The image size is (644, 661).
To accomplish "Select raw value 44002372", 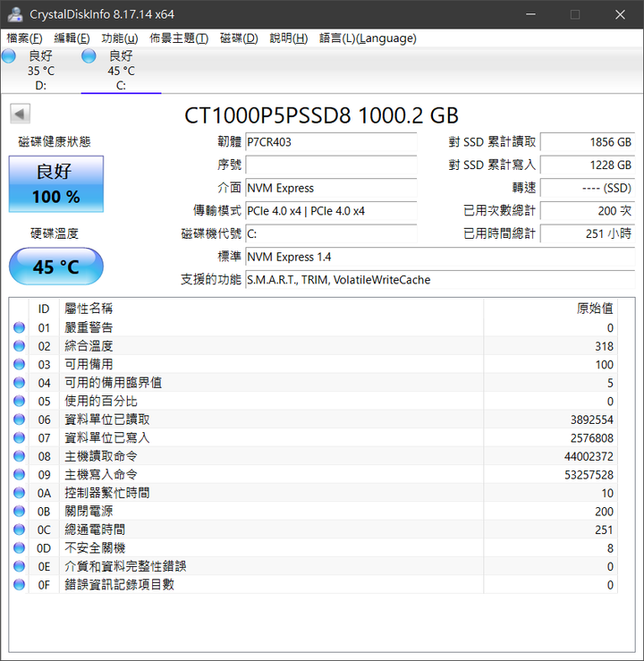I will [589, 456].
